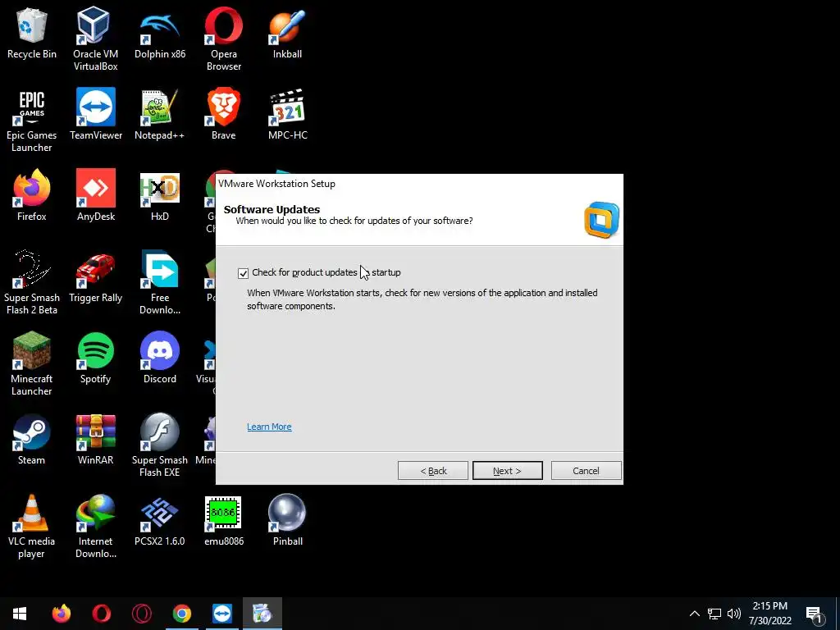
Task: Select Oracle VM VirtualBox desktop icon
Action: tap(95, 39)
